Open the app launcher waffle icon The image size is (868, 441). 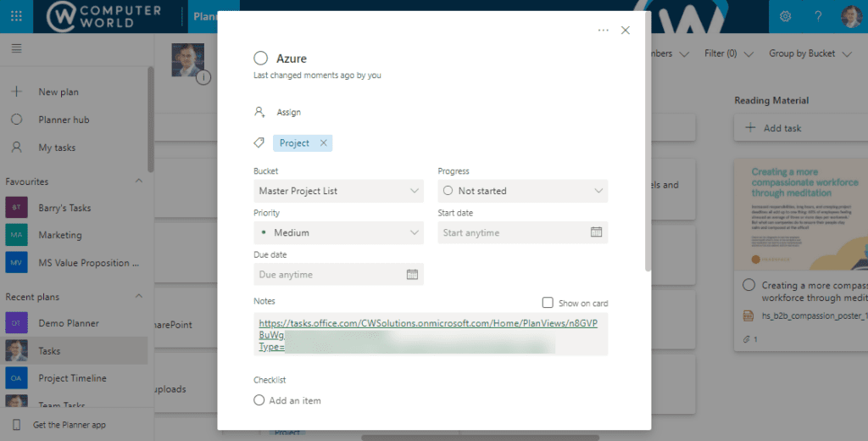click(x=16, y=16)
